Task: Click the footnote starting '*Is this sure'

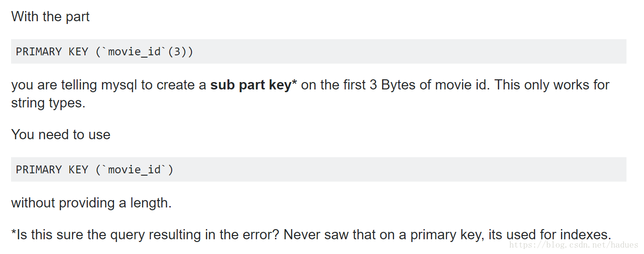Action: 311,235
